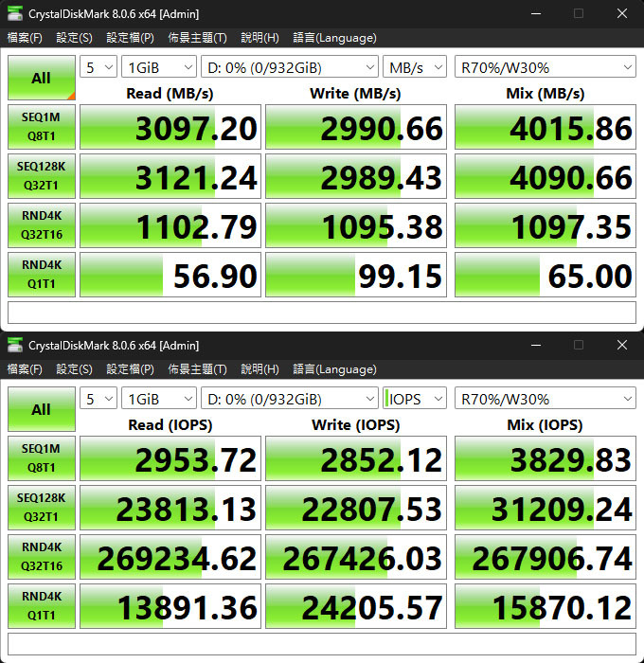
Task: Start SEQ128K Q32T1 test in bottom window
Action: pyautogui.click(x=42, y=508)
